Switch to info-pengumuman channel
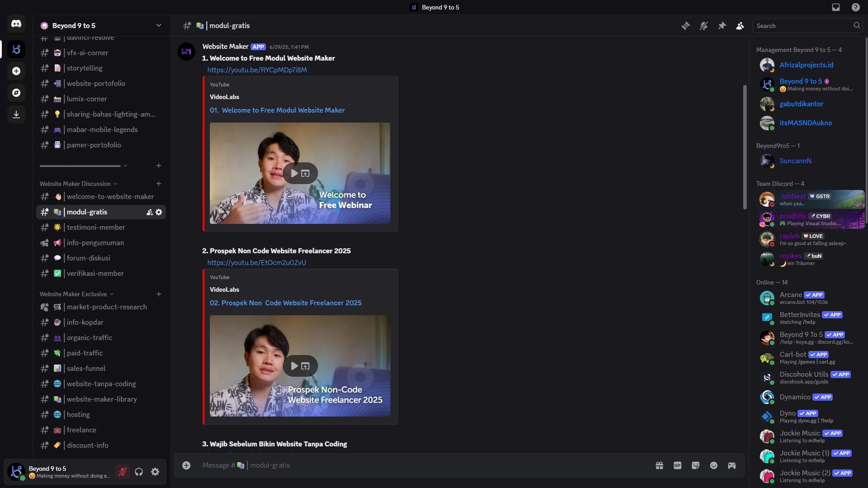The image size is (868, 488). [x=101, y=243]
